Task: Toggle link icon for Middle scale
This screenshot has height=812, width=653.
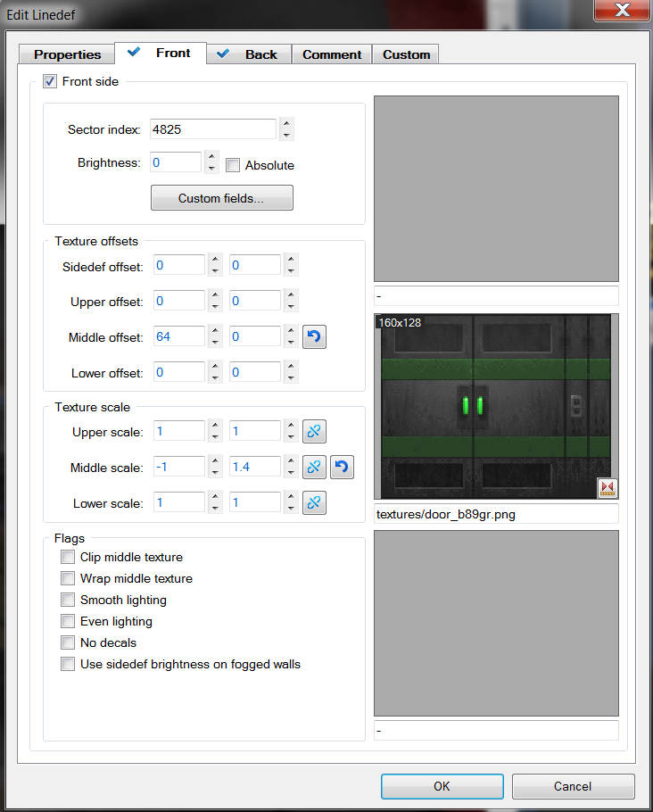Action: 314,468
